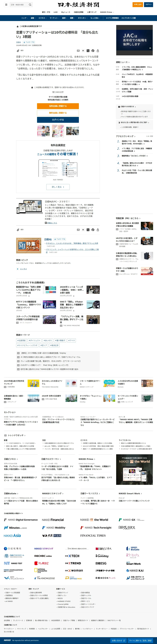This screenshot has height=644, width=157.
Task: Open 人事ウオッチ in the header menu
Action: pyautogui.click(x=92, y=12)
